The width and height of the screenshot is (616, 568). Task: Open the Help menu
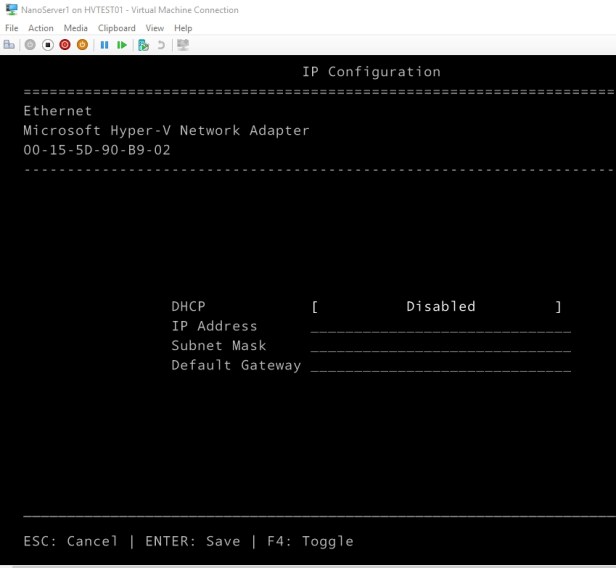point(183,28)
